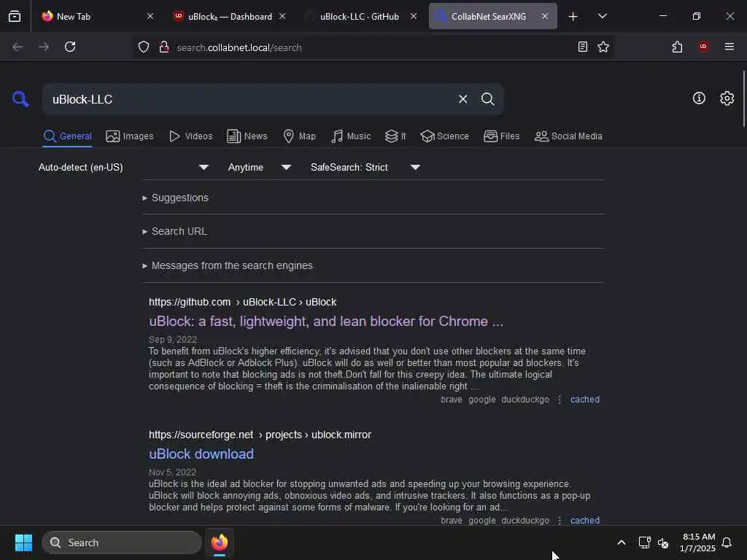Viewport: 747px width, 560px height.
Task: Select the Music search category
Action: [x=351, y=136]
